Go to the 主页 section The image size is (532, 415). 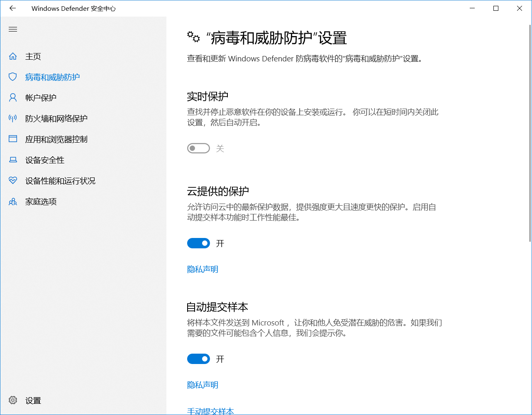(x=33, y=56)
